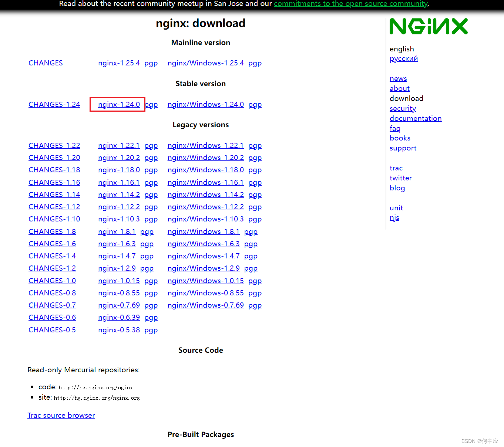Image resolution: width=504 pixels, height=447 pixels.
Task: Open the blog link
Action: 397,188
